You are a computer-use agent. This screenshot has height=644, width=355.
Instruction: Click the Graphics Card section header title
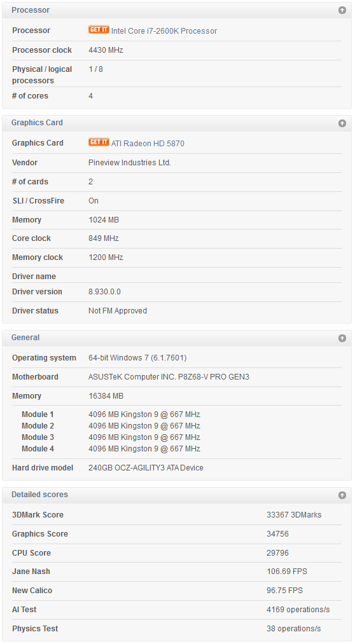click(x=37, y=123)
